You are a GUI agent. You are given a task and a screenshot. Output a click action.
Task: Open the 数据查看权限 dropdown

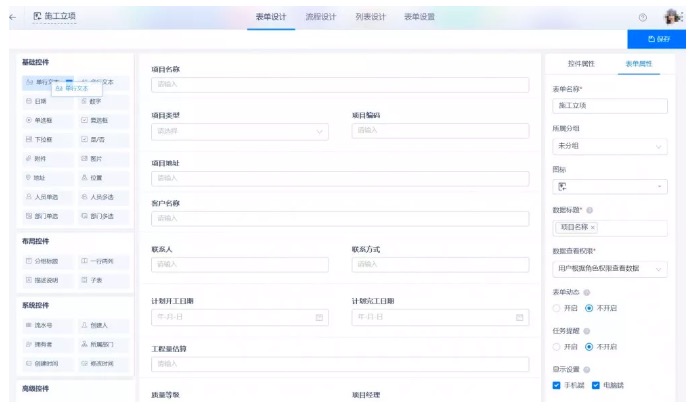[609, 268]
